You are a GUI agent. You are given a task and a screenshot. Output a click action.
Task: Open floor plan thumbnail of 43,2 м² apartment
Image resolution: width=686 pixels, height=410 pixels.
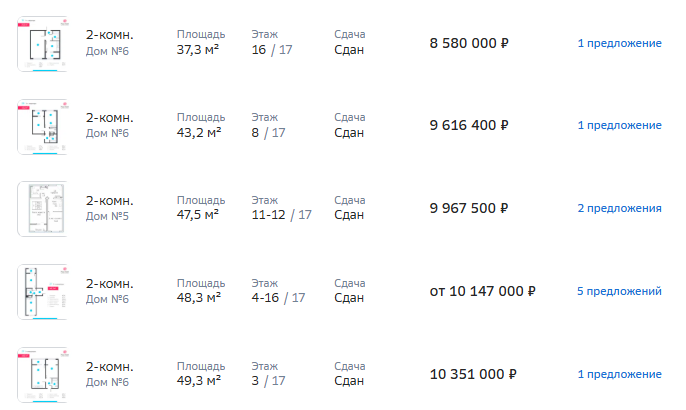(x=41, y=126)
